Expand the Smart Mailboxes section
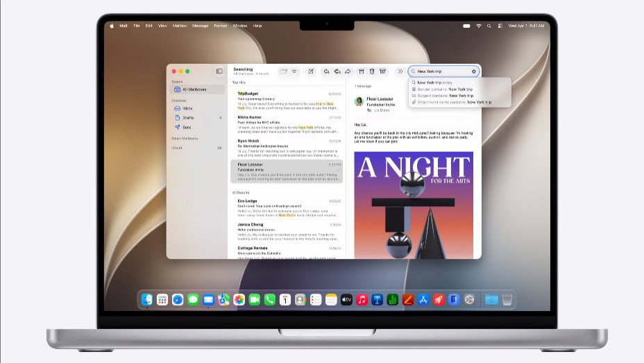 point(185,138)
